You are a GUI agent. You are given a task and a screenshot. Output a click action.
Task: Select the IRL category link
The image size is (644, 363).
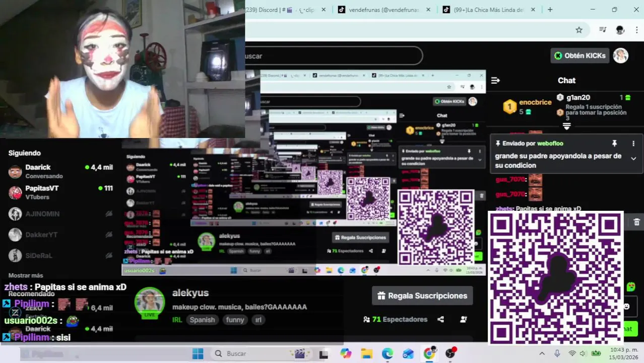point(177,320)
